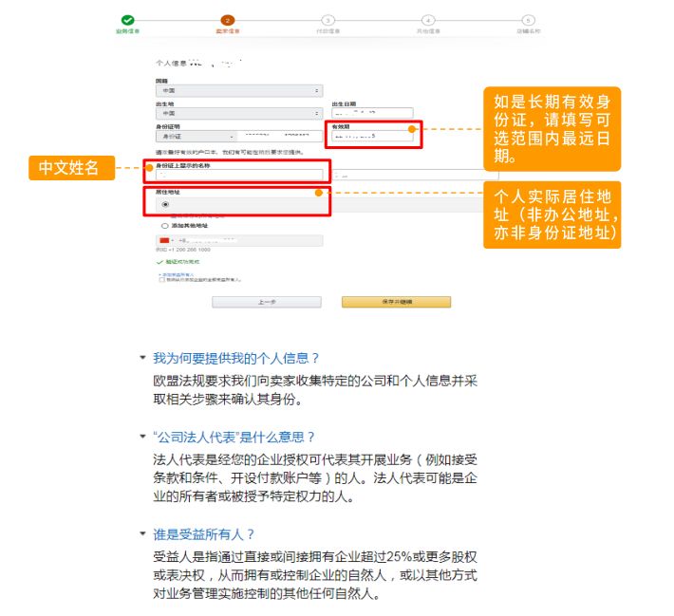Tick the beneficial owners confirmation checkbox
The height and width of the screenshot is (616, 674).
tap(161, 280)
